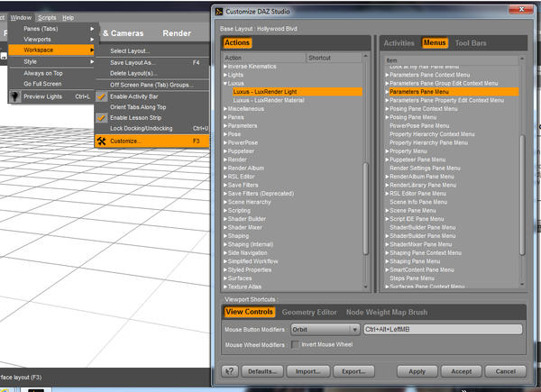
Task: Expand the Render Album action group
Action: pyautogui.click(x=225, y=168)
